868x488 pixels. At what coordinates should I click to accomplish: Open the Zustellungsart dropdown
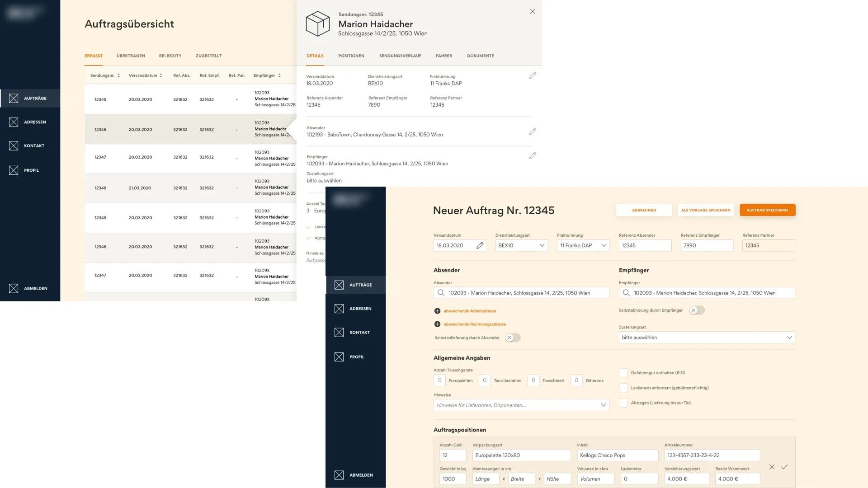coord(789,337)
